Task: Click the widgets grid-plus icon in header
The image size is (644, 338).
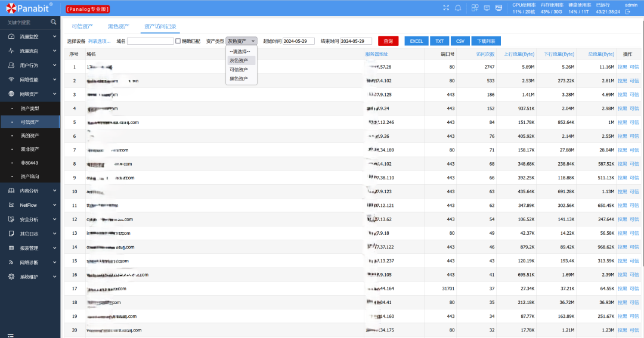Action: (x=475, y=8)
